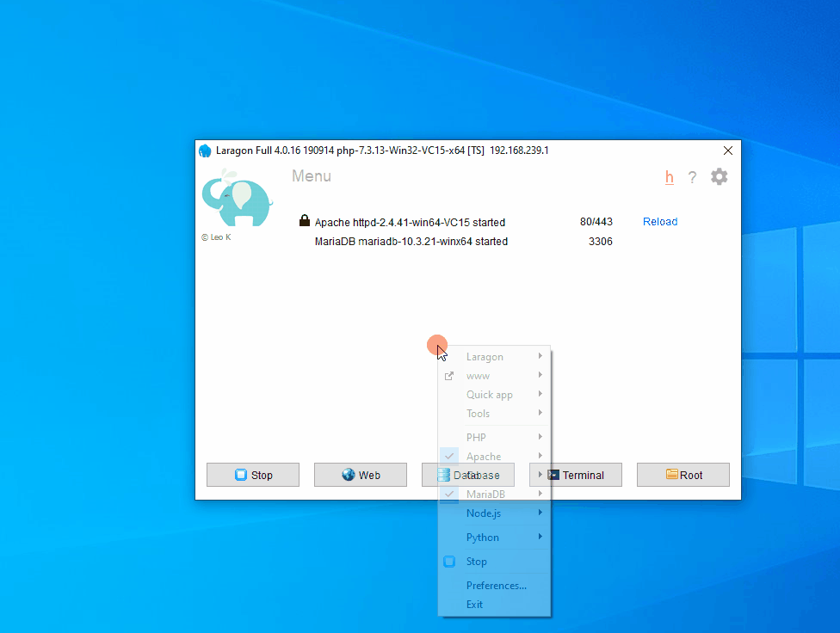Expand the Node.js submenu arrow

click(x=540, y=513)
